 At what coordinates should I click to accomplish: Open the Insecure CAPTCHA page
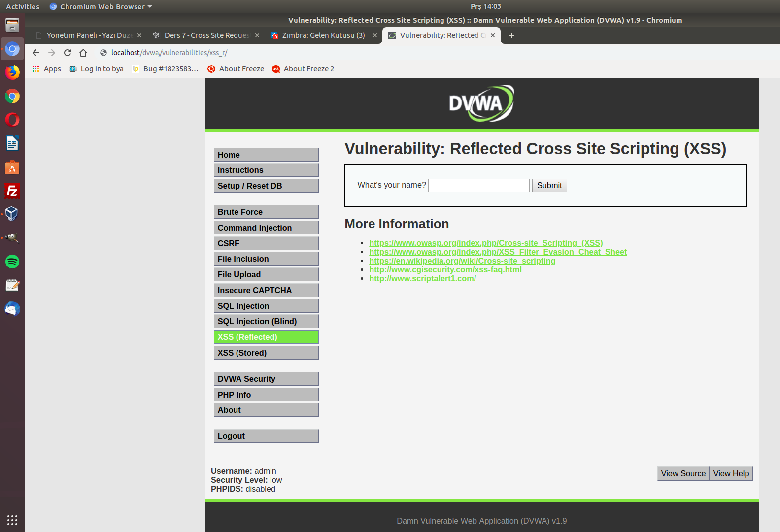click(266, 290)
